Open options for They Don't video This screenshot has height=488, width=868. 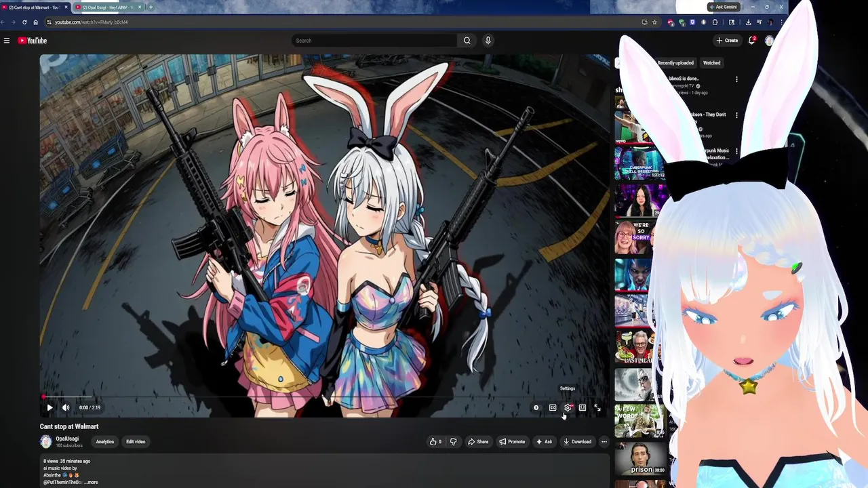coord(736,115)
